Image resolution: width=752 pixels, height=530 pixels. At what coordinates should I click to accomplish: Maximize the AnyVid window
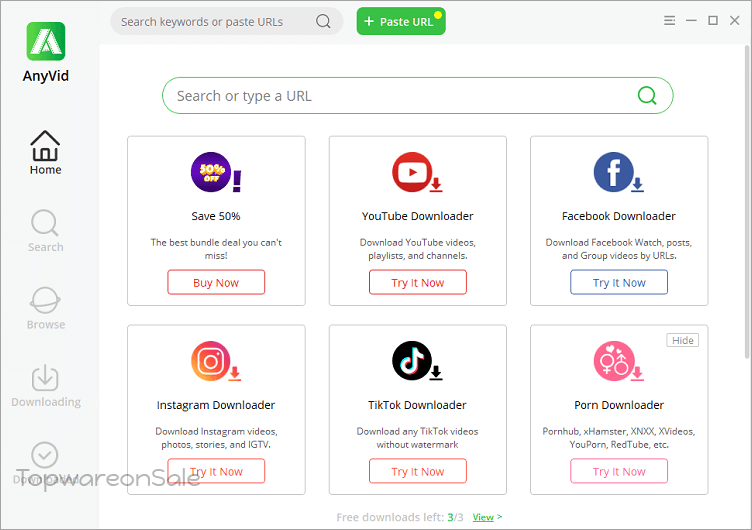[x=713, y=21]
